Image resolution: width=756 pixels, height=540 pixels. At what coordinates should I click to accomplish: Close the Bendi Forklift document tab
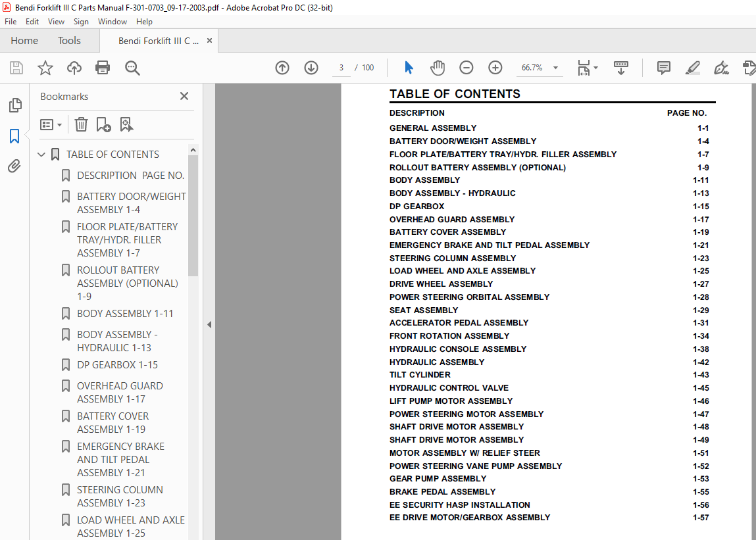click(x=209, y=41)
